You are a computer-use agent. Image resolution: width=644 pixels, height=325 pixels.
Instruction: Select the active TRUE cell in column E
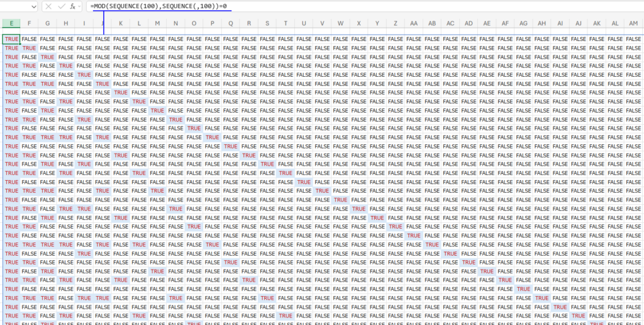(x=11, y=39)
